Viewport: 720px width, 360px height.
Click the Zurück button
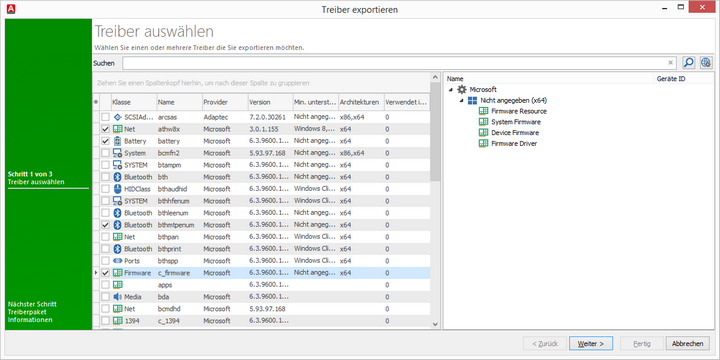(x=545, y=343)
